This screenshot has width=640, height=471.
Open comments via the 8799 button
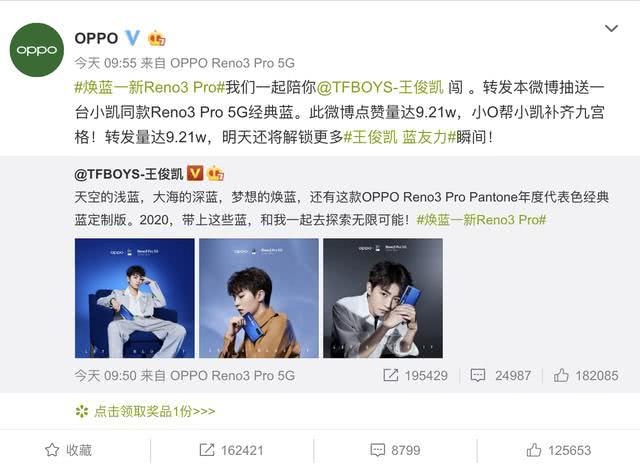(395, 450)
